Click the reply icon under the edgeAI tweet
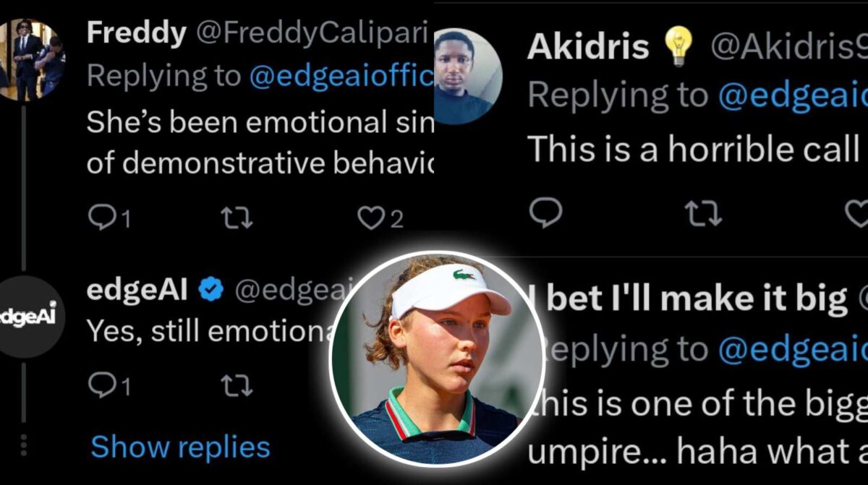868x485 pixels. 102,385
